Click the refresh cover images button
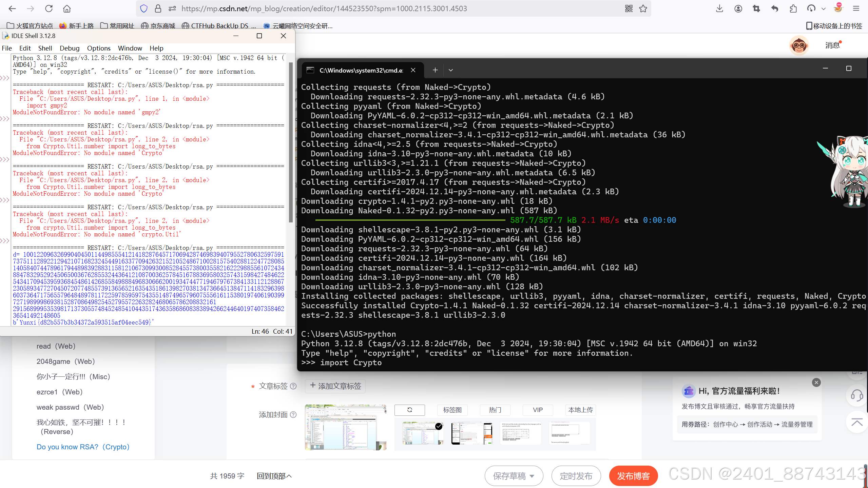Viewport: 868px width, 488px height. 409,410
